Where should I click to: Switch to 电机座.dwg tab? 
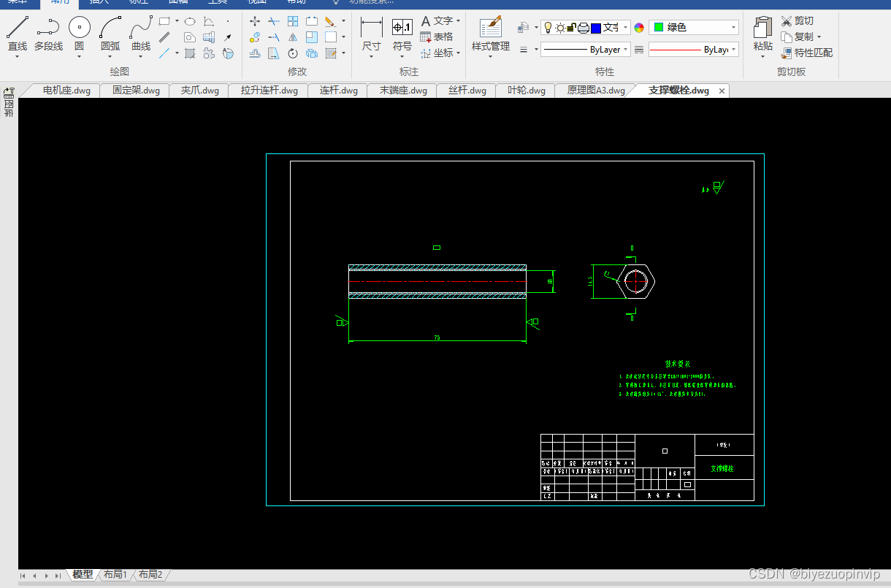pyautogui.click(x=66, y=91)
